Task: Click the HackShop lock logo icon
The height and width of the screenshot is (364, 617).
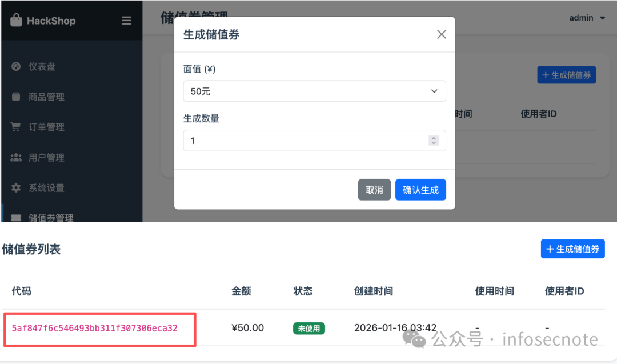Action: pos(16,20)
